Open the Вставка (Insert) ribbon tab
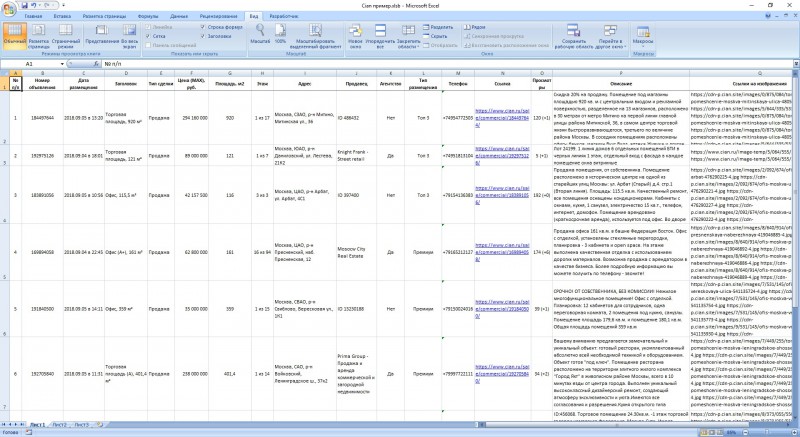The width and height of the screenshot is (800, 437). pyautogui.click(x=62, y=16)
